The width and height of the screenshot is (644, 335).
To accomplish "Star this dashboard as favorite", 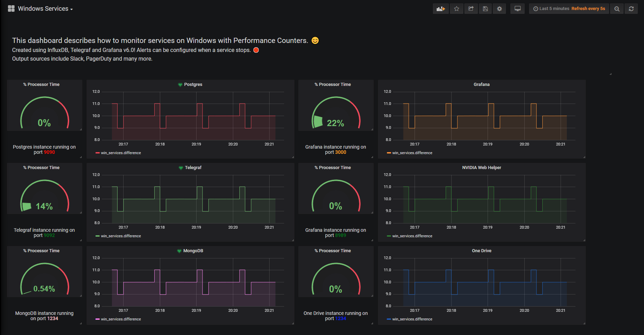I will point(456,9).
